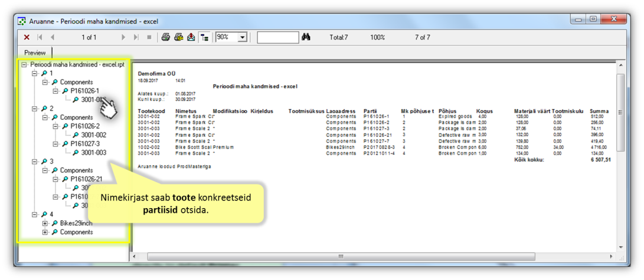Go to the last page
The image size is (644, 280).
click(136, 37)
